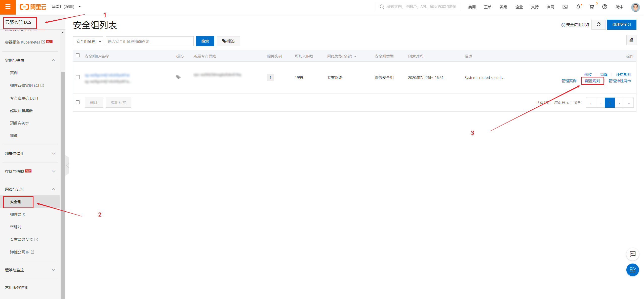Open the notifications bell

578,7
